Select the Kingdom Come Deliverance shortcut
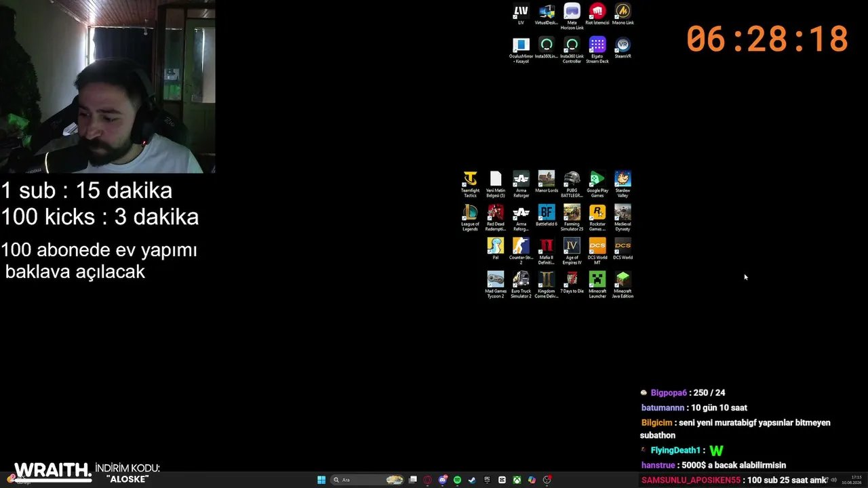The width and height of the screenshot is (868, 488). pos(547,285)
